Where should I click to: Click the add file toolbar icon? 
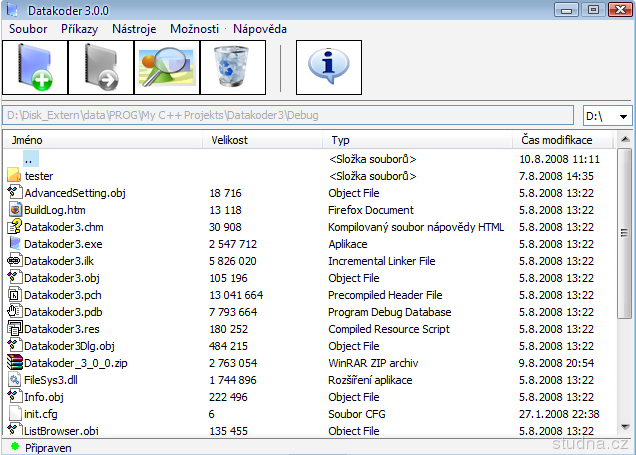click(35, 68)
